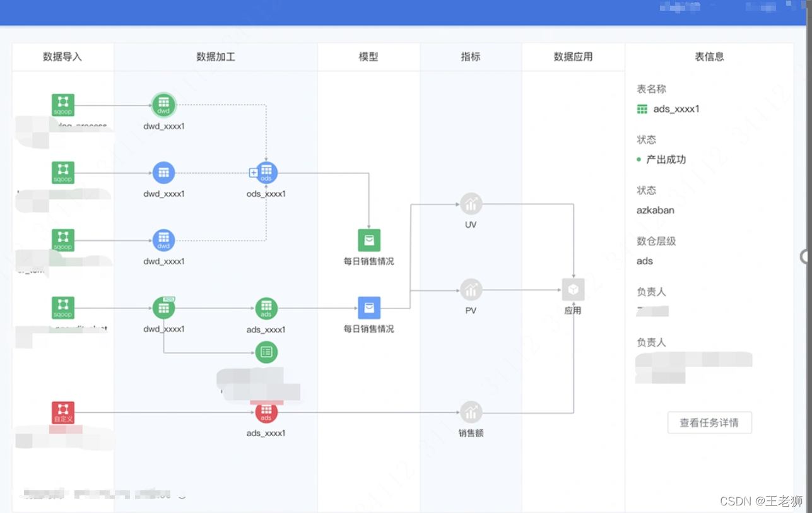Click the ods_xxxx1 node label
The height and width of the screenshot is (513, 812).
(266, 194)
